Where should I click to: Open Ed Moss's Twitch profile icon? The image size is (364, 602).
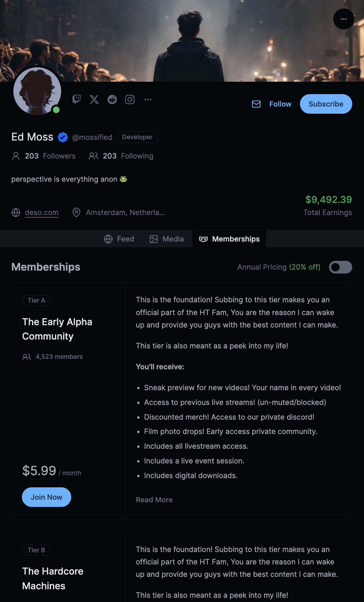coord(76,99)
